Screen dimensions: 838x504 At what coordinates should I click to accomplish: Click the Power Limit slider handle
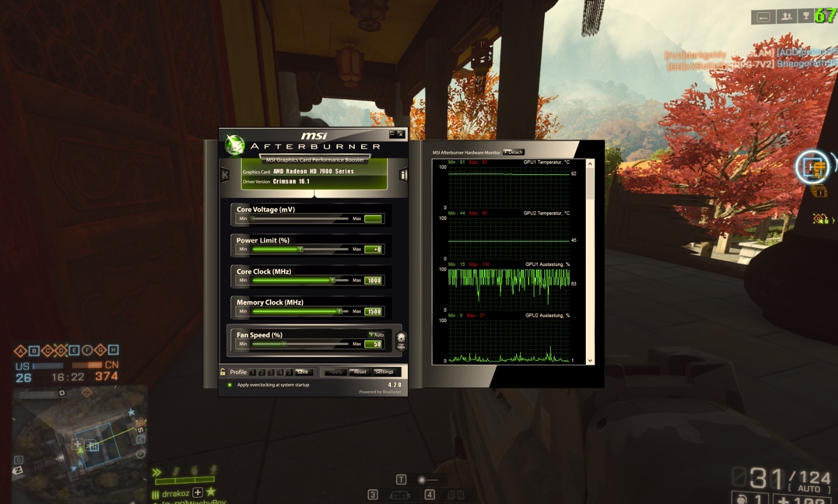[300, 249]
